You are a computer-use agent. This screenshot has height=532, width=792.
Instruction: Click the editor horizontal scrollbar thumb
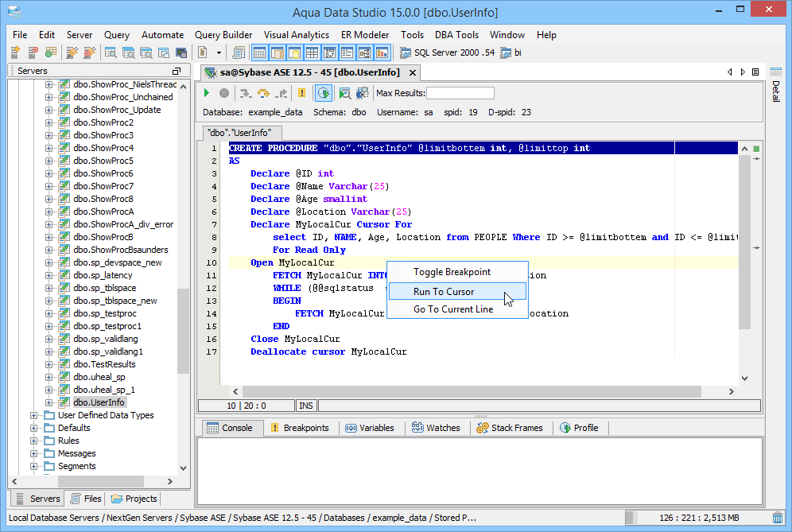[472, 391]
